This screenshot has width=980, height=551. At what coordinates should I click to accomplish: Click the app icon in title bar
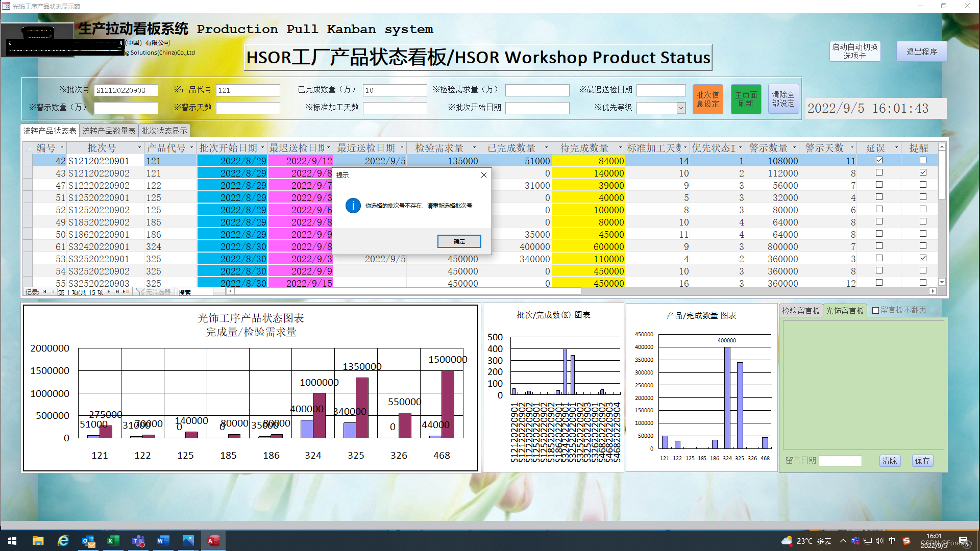[6, 6]
